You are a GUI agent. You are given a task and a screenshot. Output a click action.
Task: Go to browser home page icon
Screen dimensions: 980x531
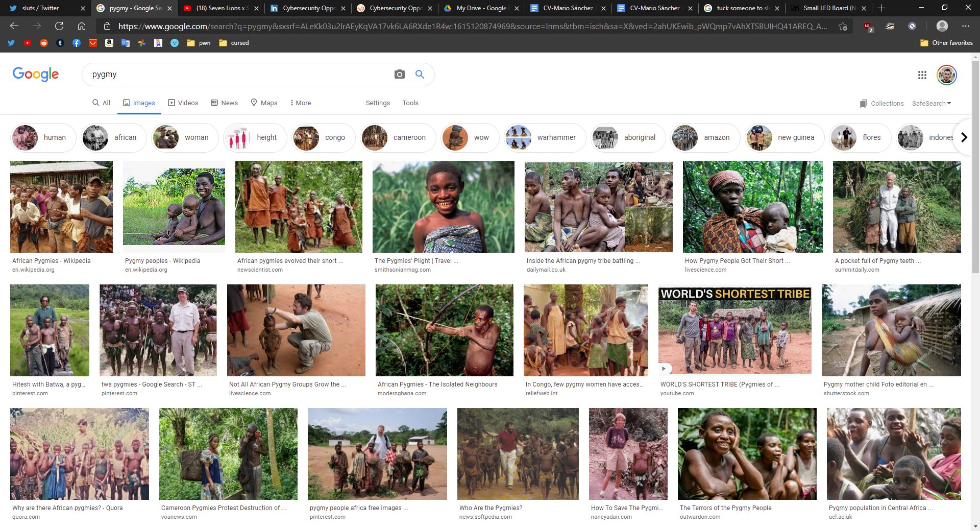(82, 26)
